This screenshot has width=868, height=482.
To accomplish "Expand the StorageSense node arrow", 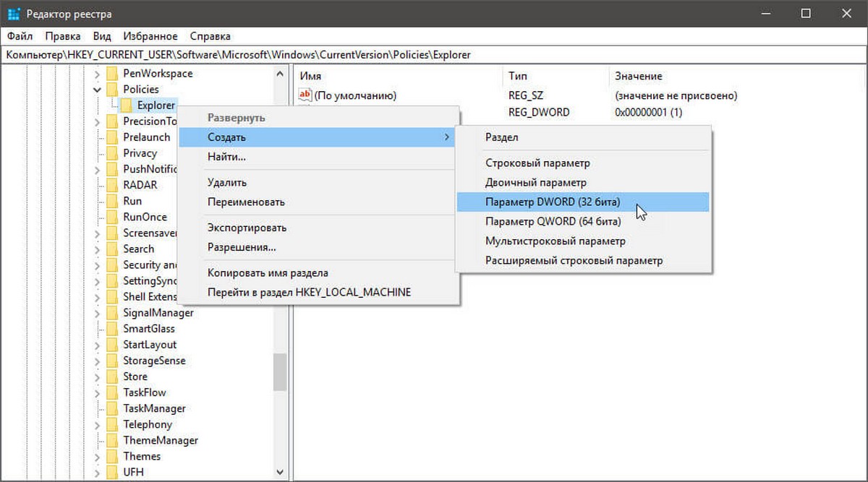I will [97, 361].
